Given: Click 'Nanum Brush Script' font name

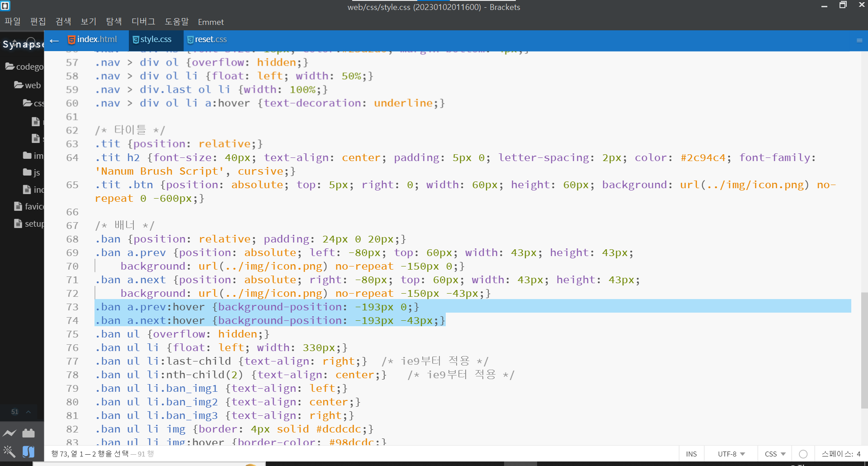Looking at the screenshot, I should (x=159, y=171).
